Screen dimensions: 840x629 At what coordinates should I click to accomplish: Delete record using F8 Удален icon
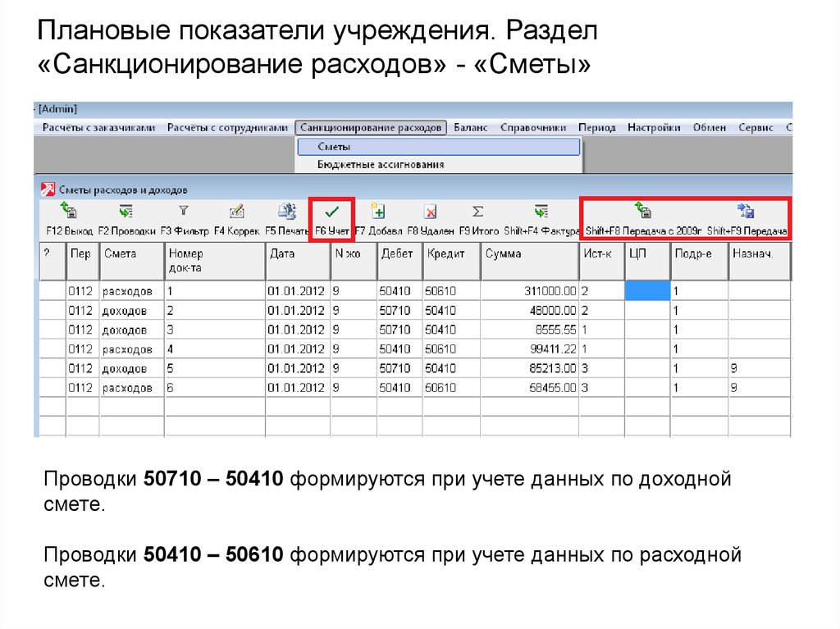click(430, 212)
